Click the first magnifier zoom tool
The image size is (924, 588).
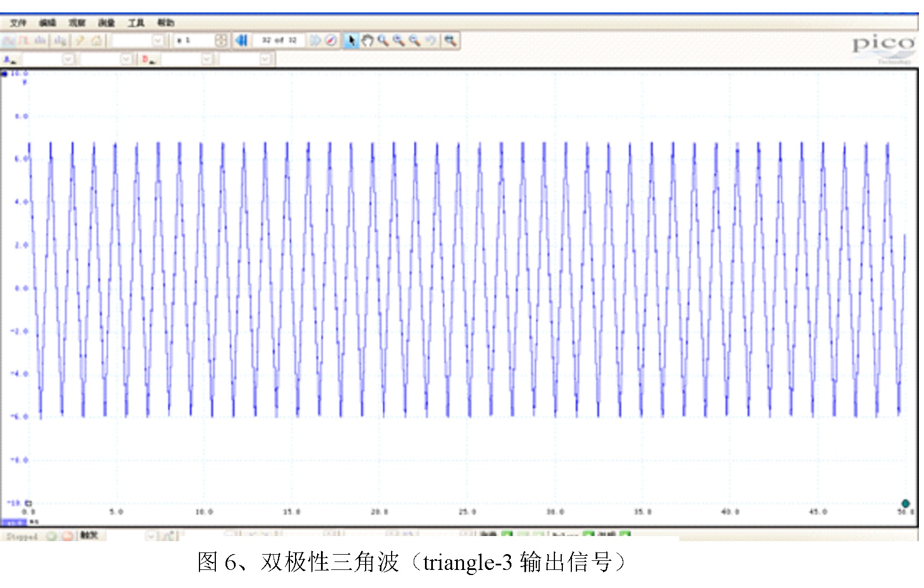[383, 41]
